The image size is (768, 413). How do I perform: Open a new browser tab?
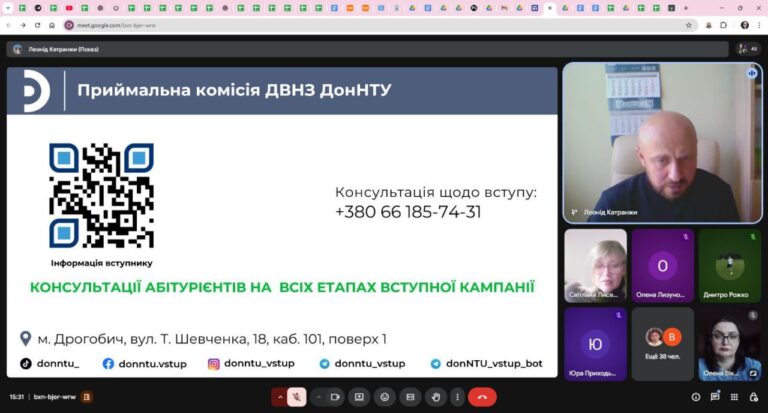pyautogui.click(x=686, y=8)
